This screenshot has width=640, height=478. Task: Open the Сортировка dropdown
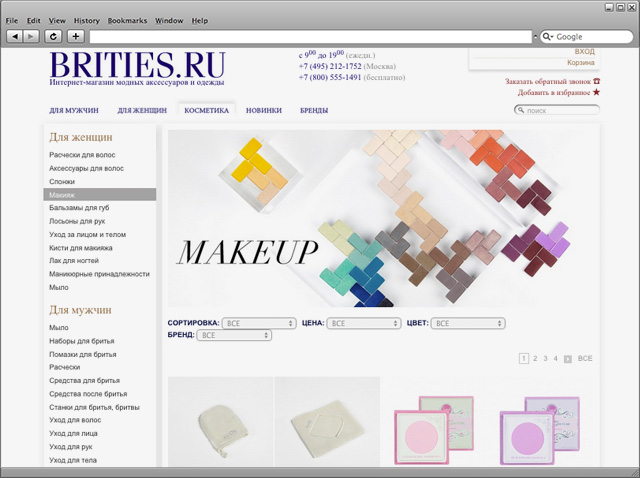coord(259,324)
